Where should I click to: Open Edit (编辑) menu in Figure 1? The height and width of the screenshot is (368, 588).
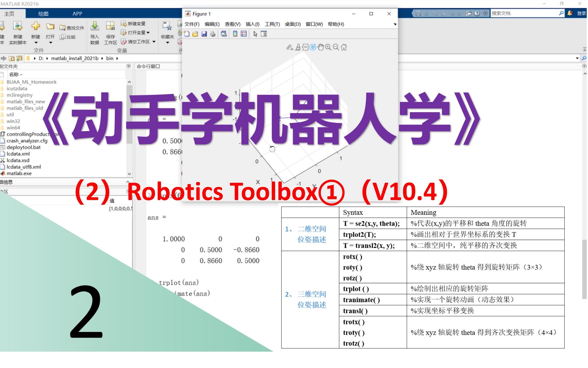pyautogui.click(x=212, y=24)
